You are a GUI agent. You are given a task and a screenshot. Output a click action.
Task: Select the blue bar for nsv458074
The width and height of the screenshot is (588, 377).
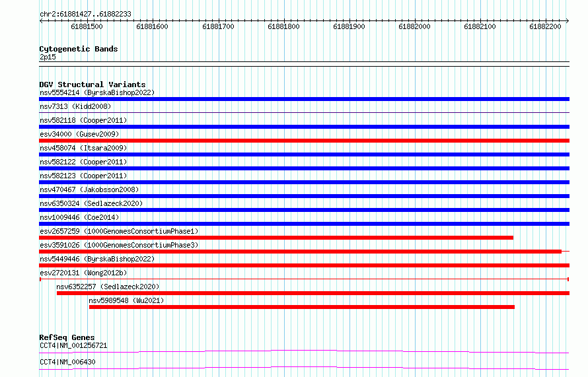click(304, 154)
